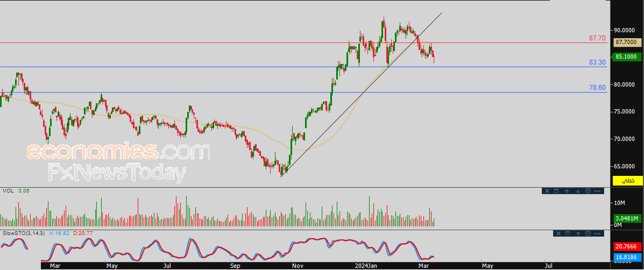Maximize the SlowSTO indicator panel
The image size is (644, 270).
point(568,233)
